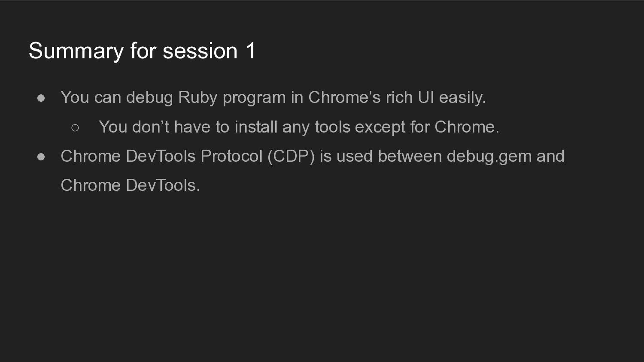Select the first filled bullet marker
The image size is (644, 362).
(x=41, y=98)
